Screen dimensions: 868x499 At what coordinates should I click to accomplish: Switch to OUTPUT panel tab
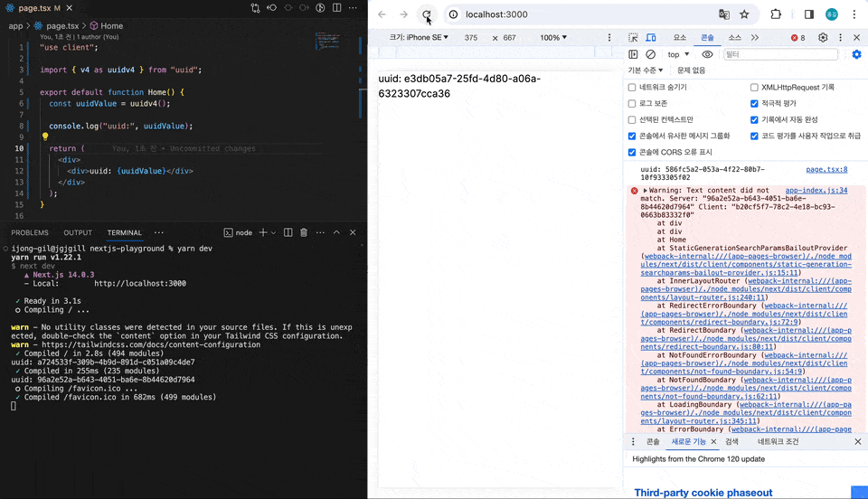(78, 233)
